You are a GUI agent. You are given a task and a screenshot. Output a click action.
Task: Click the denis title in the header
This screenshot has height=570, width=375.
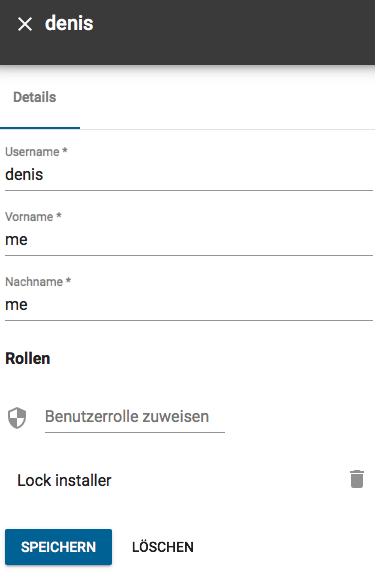[69, 24]
